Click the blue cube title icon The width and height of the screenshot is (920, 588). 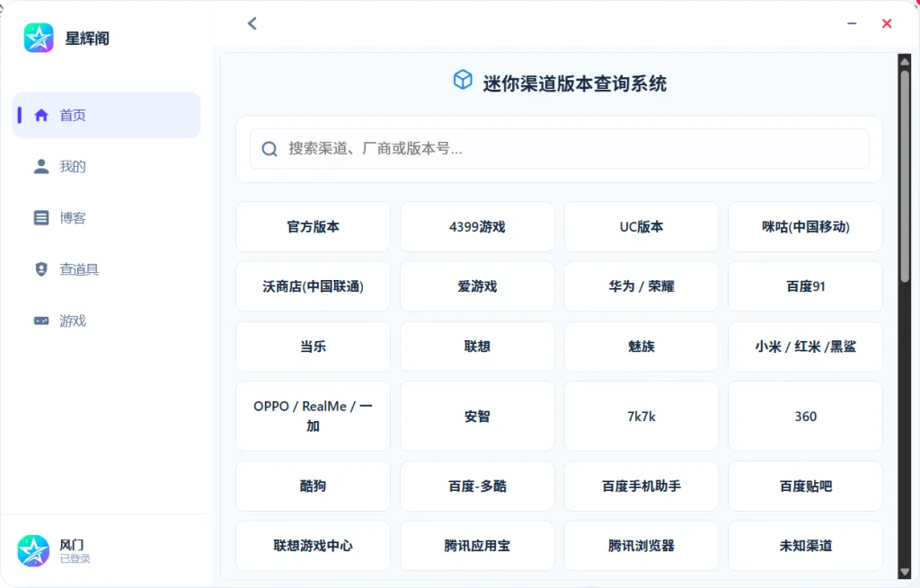463,80
